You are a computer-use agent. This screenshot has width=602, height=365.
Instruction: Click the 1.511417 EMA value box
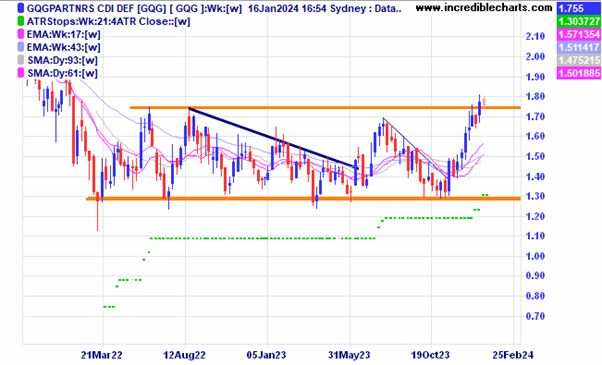(579, 48)
